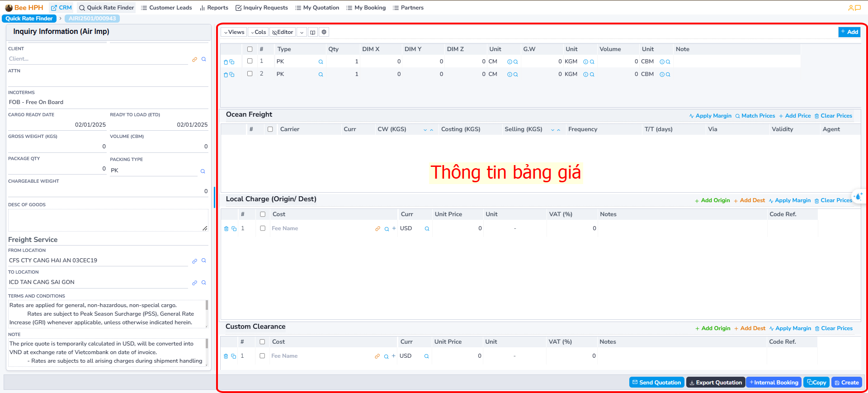Viewport: 868px width, 393px height.
Task: Search currency in Local Charge row
Action: 427,229
